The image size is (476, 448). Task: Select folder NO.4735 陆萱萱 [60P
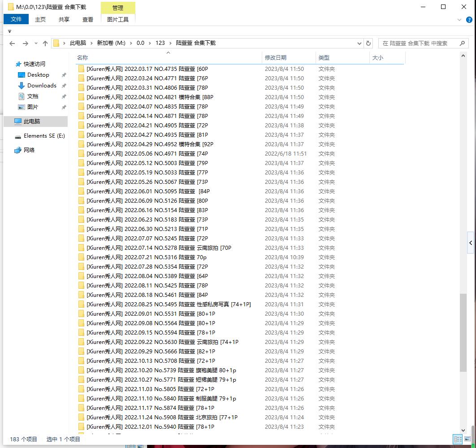pyautogui.click(x=147, y=69)
